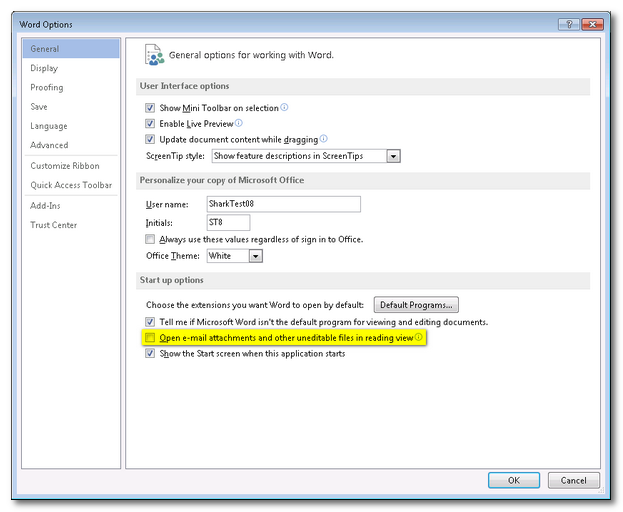The width and height of the screenshot is (623, 512).
Task: Click the Choose the extensions label
Action: coord(255,305)
